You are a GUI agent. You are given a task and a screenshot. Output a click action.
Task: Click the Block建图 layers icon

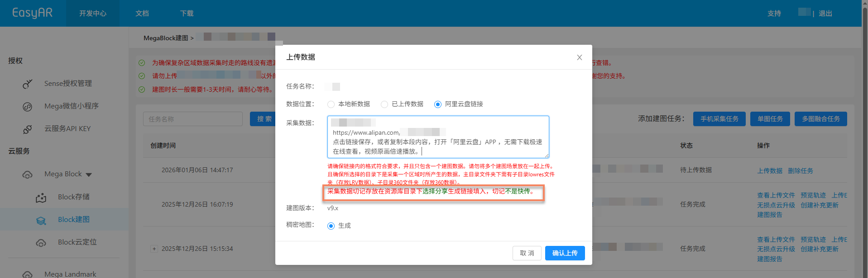click(41, 220)
